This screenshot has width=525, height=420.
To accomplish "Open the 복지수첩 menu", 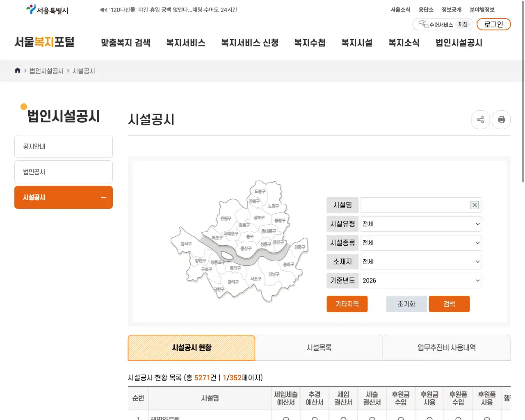I will 310,43.
